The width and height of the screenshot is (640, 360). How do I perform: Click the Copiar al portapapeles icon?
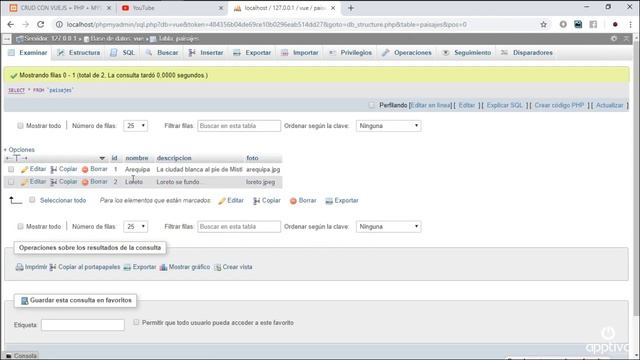point(53,267)
